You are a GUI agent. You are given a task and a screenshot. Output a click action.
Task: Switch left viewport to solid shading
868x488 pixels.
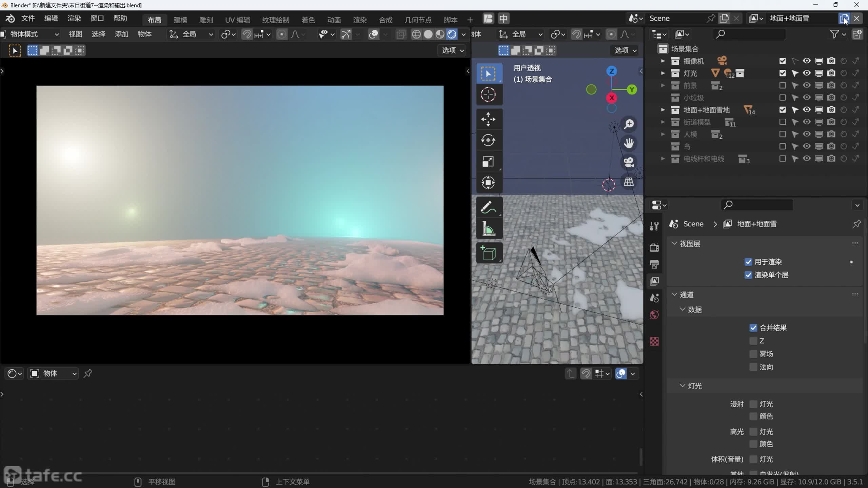tap(428, 34)
